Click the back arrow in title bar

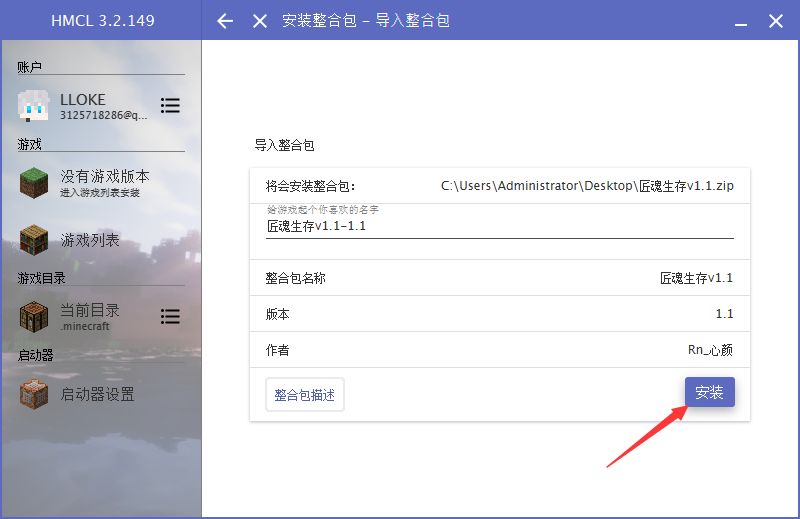pos(225,21)
